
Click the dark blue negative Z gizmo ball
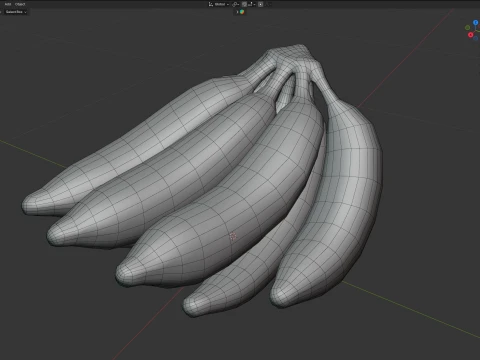pos(476,38)
